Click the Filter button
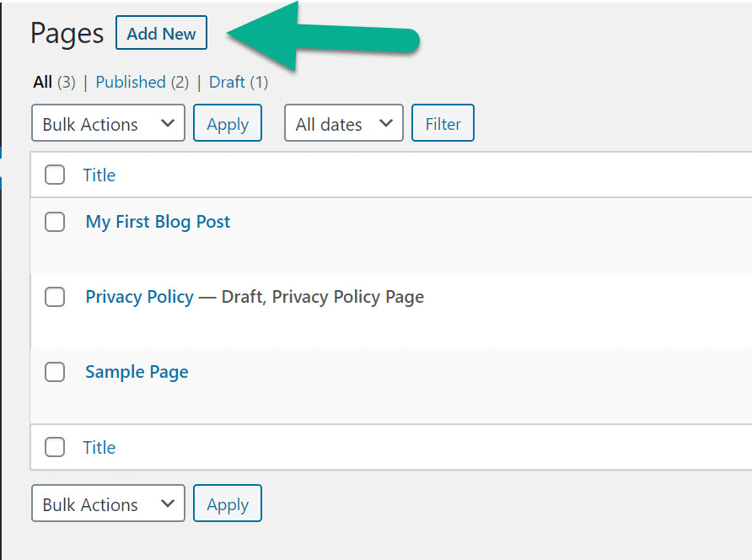752x560 pixels. 443,122
